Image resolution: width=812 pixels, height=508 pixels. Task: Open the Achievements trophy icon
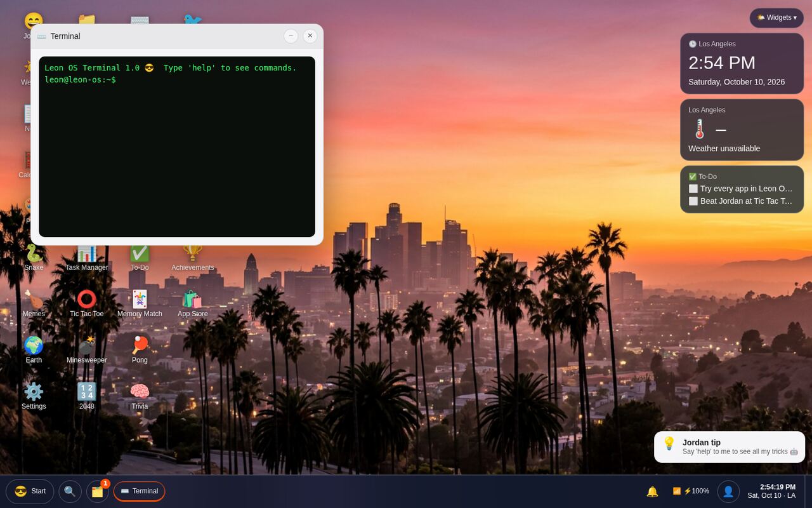point(193,257)
